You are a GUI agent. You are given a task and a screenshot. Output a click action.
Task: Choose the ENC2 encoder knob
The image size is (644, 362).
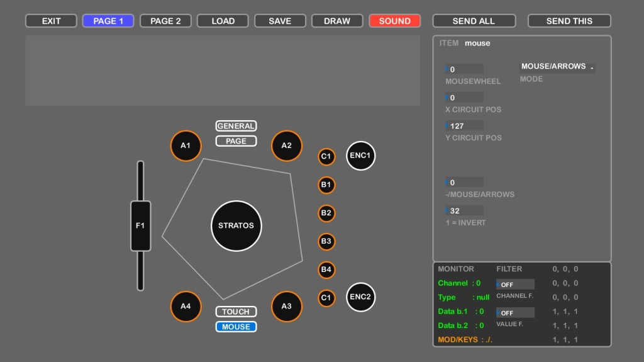click(360, 297)
